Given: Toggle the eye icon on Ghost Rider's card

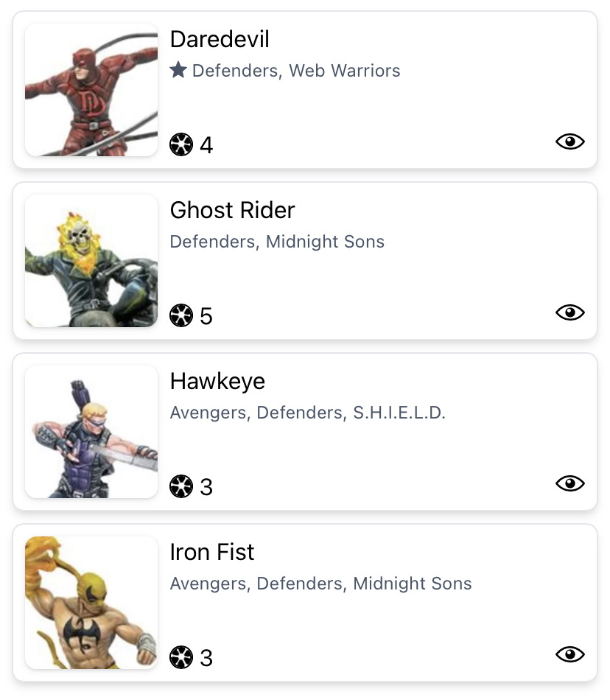Looking at the screenshot, I should click(569, 312).
